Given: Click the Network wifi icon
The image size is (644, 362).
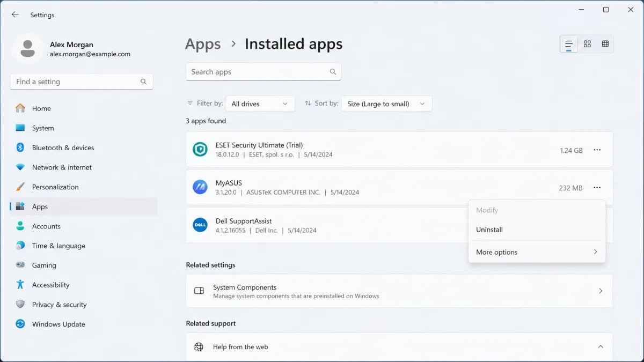Looking at the screenshot, I should 20,167.
